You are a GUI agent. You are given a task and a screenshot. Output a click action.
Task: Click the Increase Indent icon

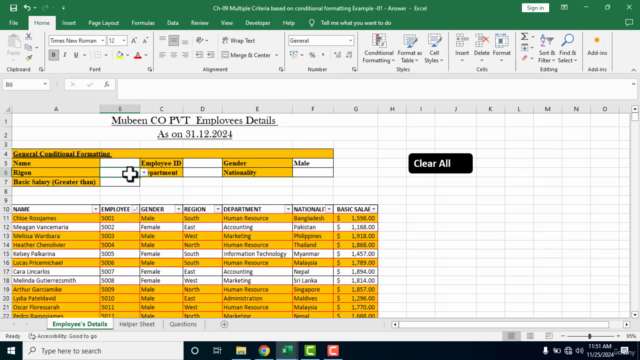tap(211, 55)
